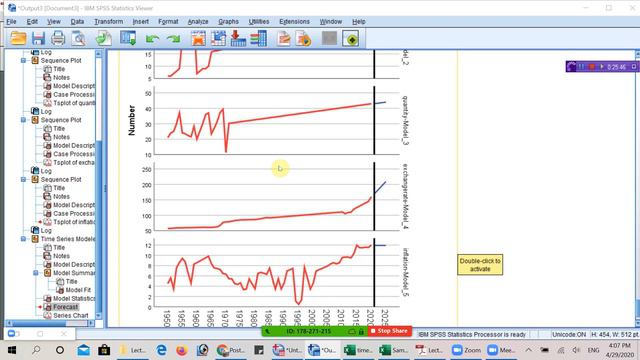Print the output using the printer icon
This screenshot has height=360, width=640.
(x=58, y=39)
